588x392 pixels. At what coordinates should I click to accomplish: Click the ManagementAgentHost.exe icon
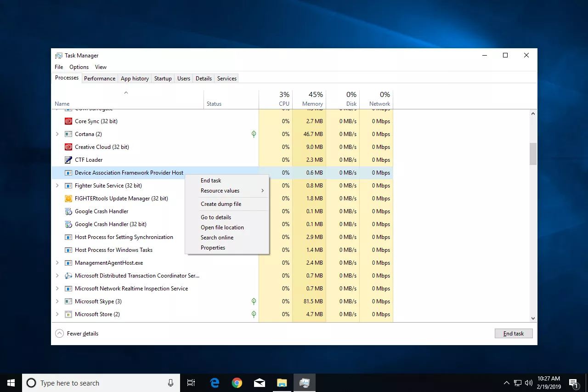click(68, 263)
